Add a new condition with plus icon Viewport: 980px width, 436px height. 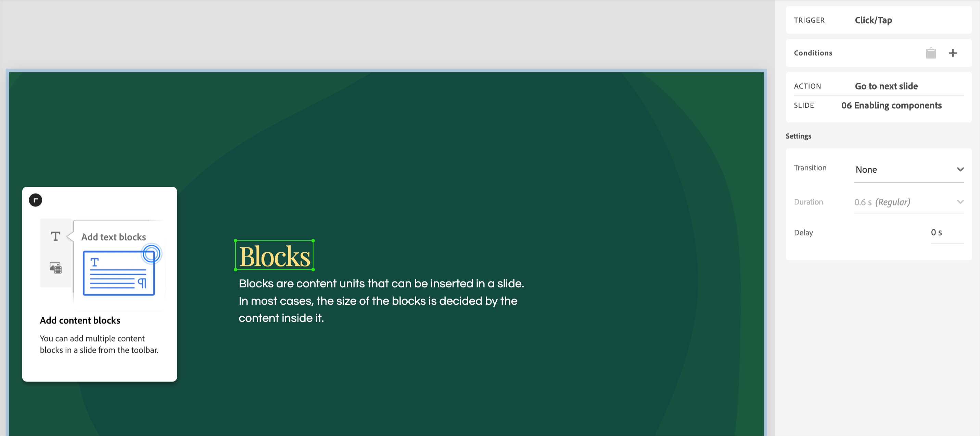pyautogui.click(x=953, y=53)
